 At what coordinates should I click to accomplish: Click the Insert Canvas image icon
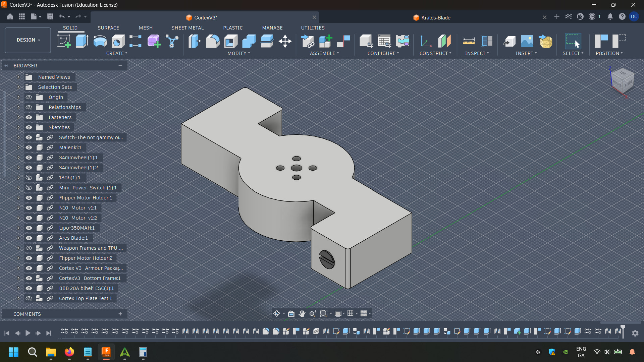pyautogui.click(x=527, y=41)
